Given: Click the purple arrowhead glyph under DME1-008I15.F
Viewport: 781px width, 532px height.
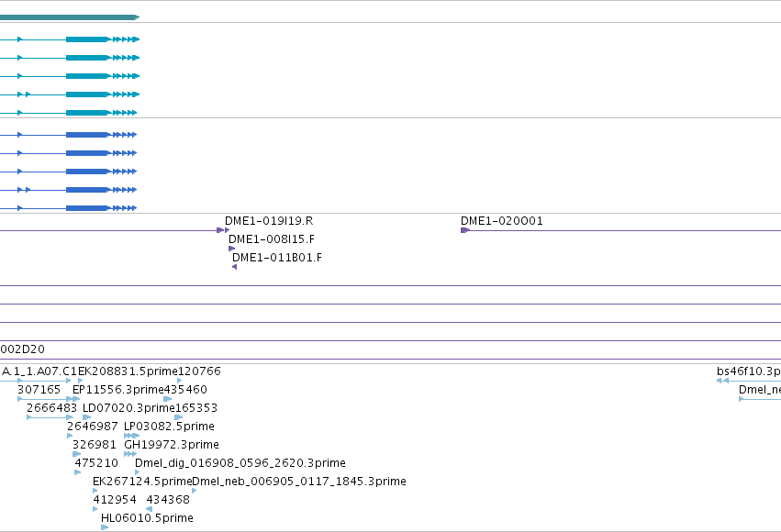Looking at the screenshot, I should click(x=231, y=249).
